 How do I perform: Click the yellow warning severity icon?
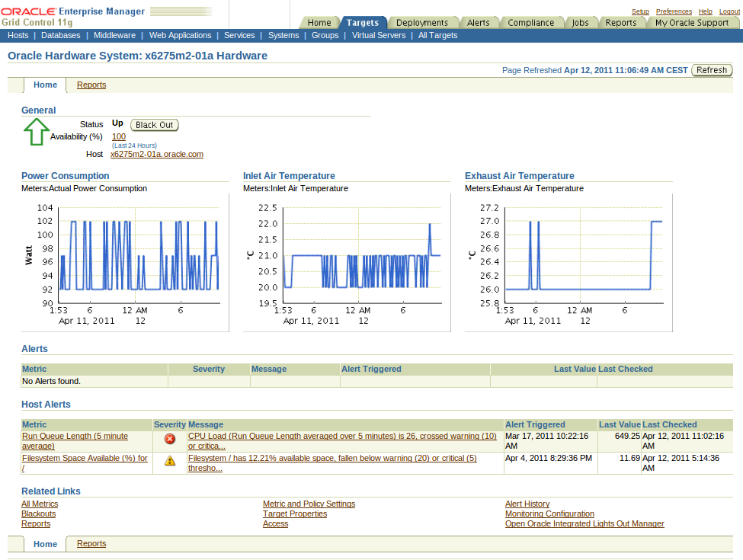tap(170, 460)
